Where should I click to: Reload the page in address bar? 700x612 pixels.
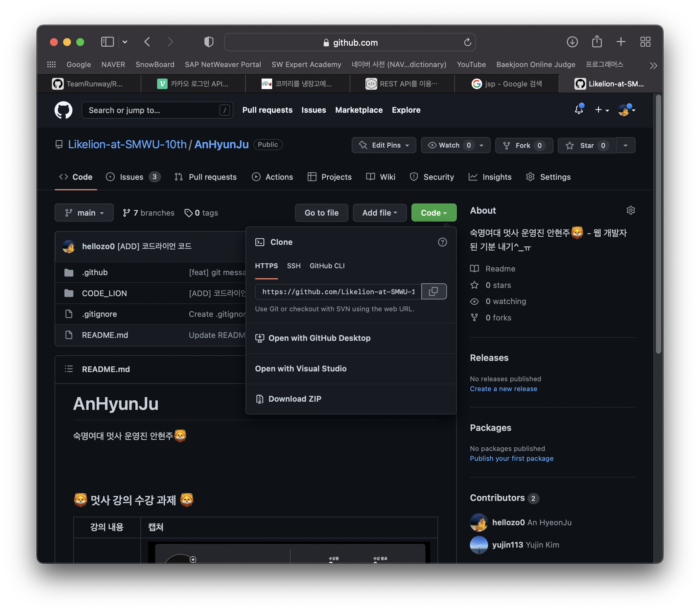coord(467,42)
